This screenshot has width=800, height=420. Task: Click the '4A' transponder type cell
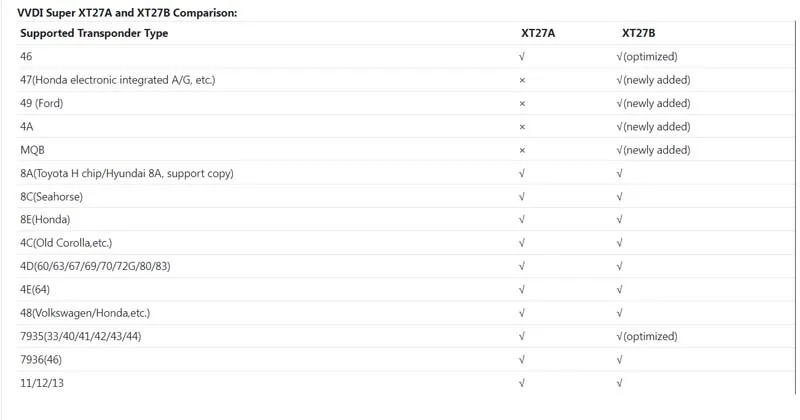click(x=27, y=127)
